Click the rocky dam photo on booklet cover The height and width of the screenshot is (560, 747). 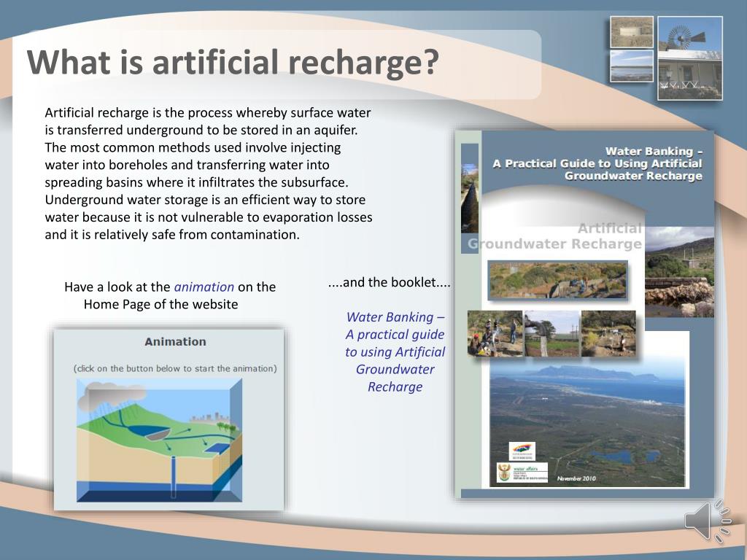pos(679,272)
